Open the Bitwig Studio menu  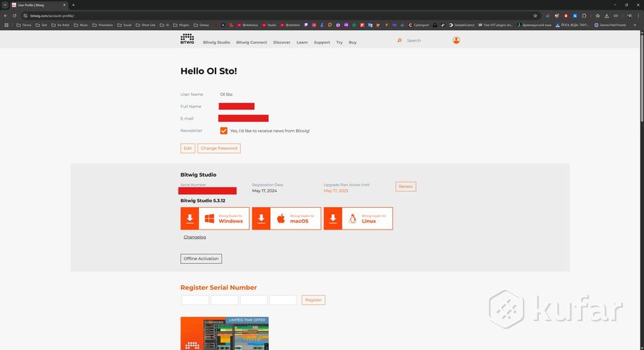tap(216, 42)
